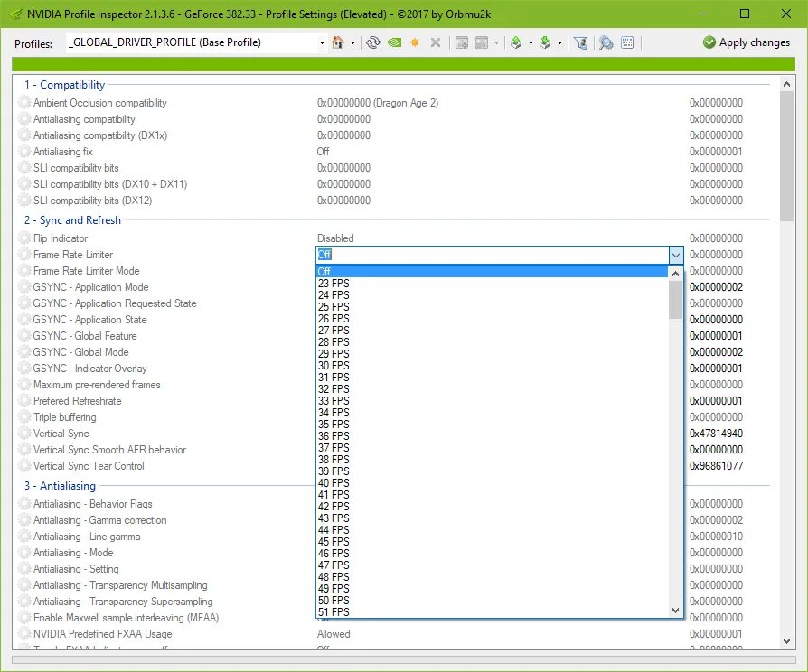Open the import profiles dropdown arrow
808x672 pixels.
pyautogui.click(x=559, y=42)
